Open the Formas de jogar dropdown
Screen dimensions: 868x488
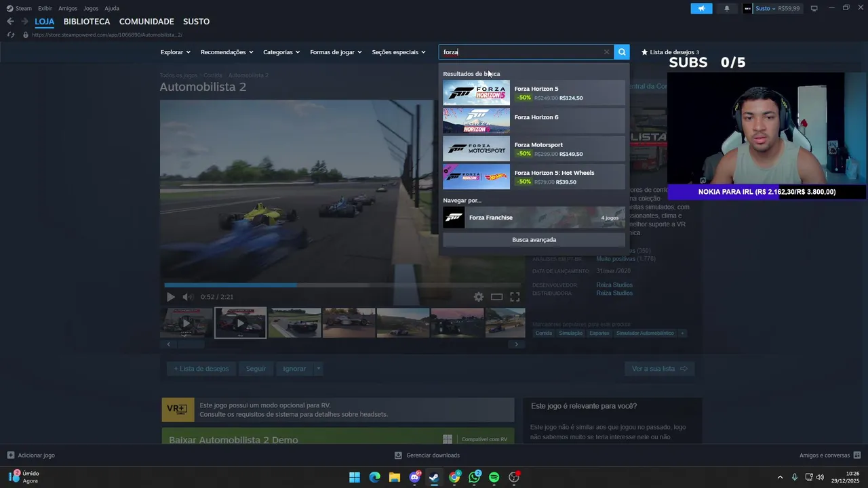336,52
